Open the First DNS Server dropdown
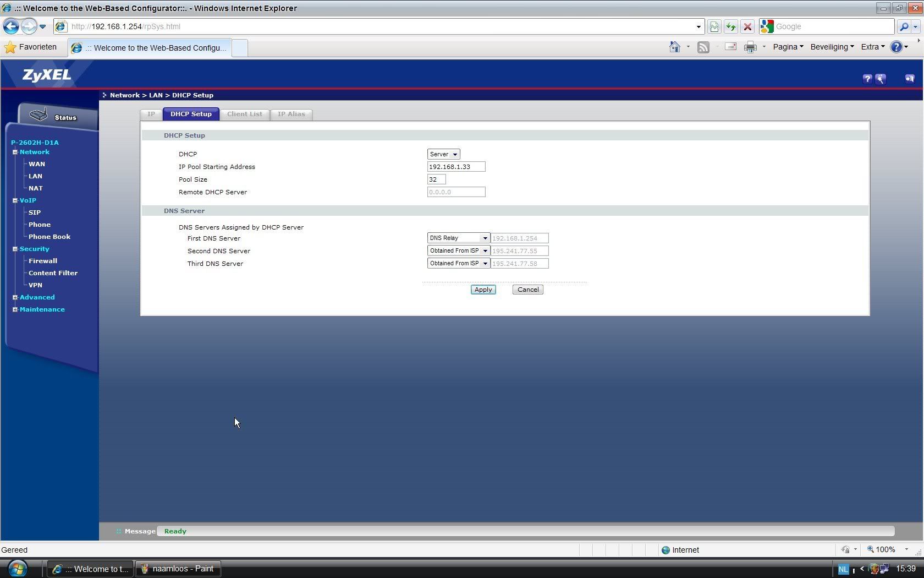The height and width of the screenshot is (578, 924). pyautogui.click(x=458, y=238)
